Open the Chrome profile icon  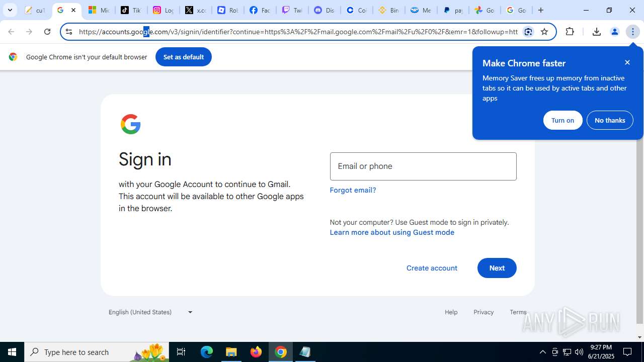(614, 32)
